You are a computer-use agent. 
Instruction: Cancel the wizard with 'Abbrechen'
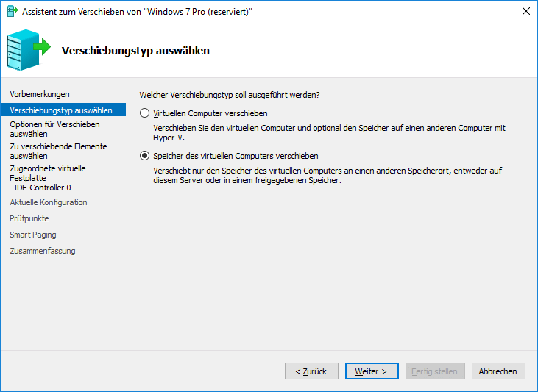[x=498, y=371]
